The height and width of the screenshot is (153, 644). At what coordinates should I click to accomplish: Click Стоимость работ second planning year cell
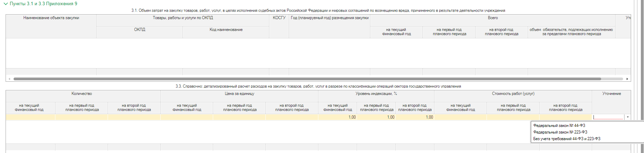(565, 117)
